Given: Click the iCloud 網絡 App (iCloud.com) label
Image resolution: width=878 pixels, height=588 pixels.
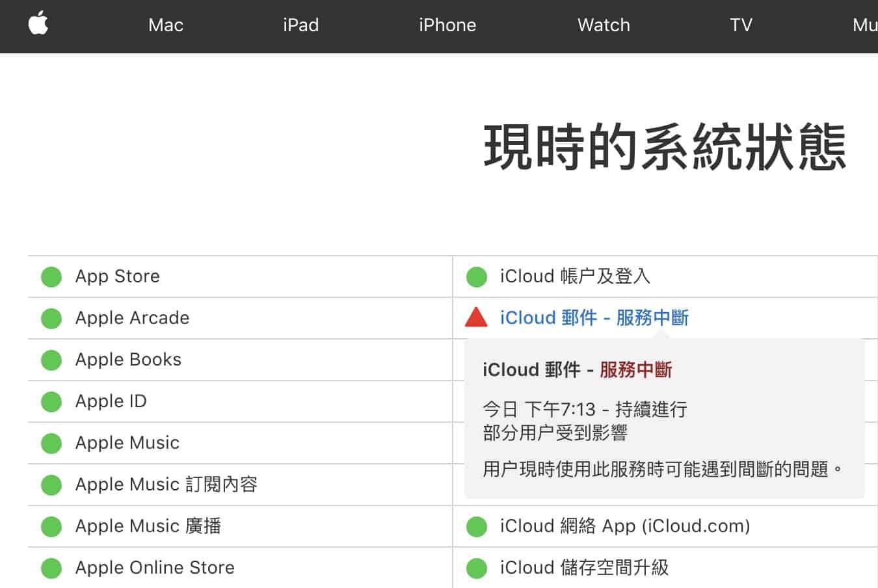Looking at the screenshot, I should [625, 526].
